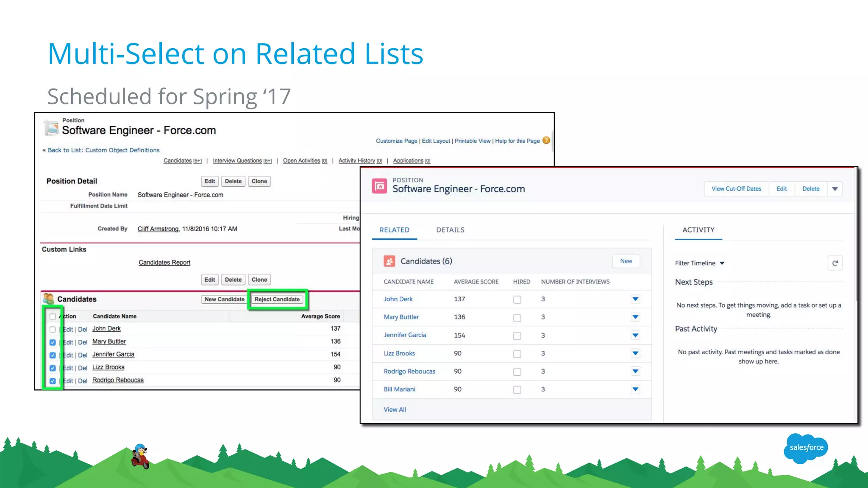868x488 pixels.
Task: Check the box for John Derk row
Action: tap(53, 329)
